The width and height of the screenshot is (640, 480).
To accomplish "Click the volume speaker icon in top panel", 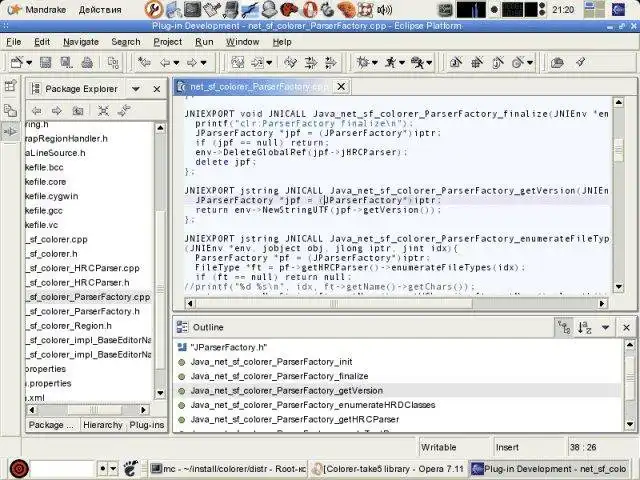I will [384, 10].
